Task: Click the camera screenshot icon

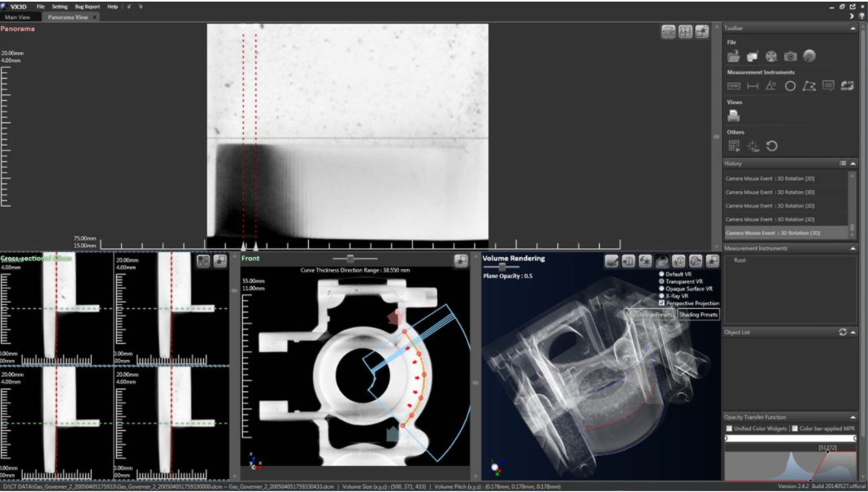Action: click(x=790, y=56)
